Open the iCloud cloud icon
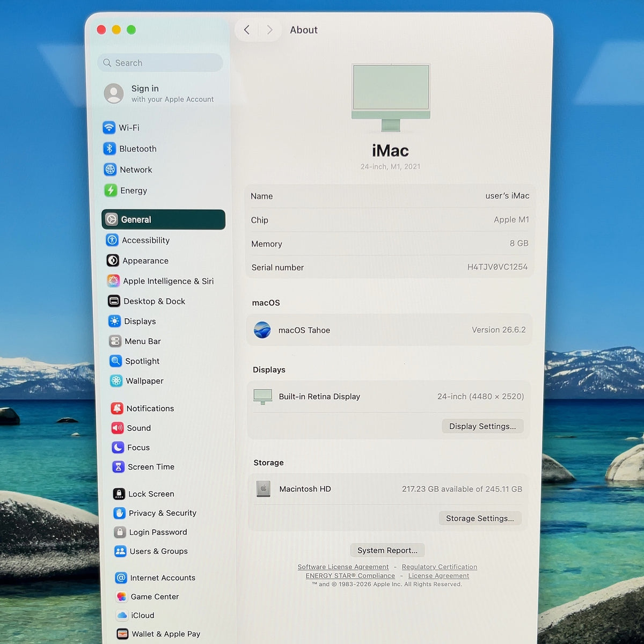This screenshot has height=644, width=644. (x=122, y=615)
